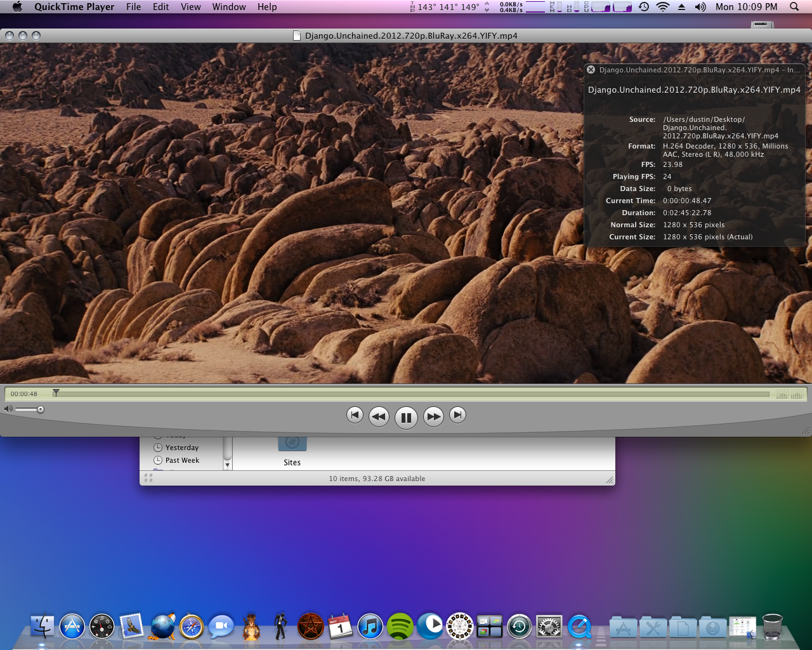Screen dimensions: 812x650
Task: Skip to the end of the movie
Action: click(x=457, y=415)
